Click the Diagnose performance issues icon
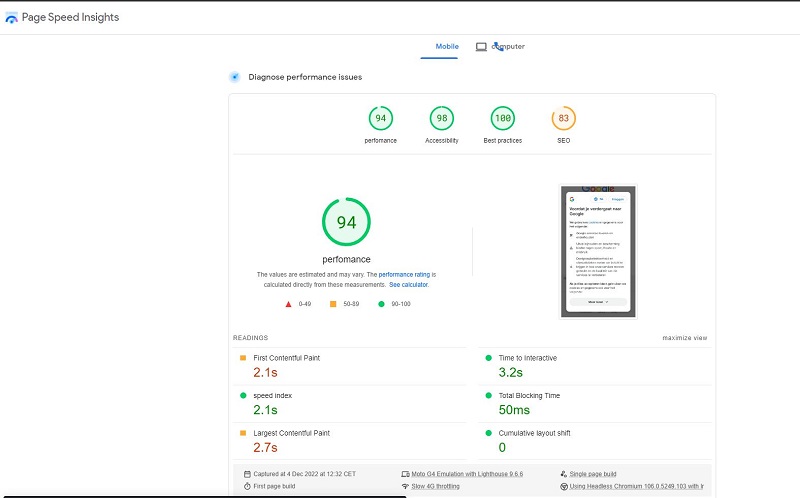Screen dimensions: 800x498 tap(235, 77)
